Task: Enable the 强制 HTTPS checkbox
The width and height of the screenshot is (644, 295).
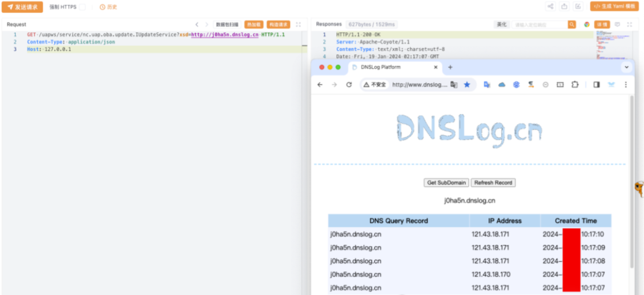Action: [82, 7]
